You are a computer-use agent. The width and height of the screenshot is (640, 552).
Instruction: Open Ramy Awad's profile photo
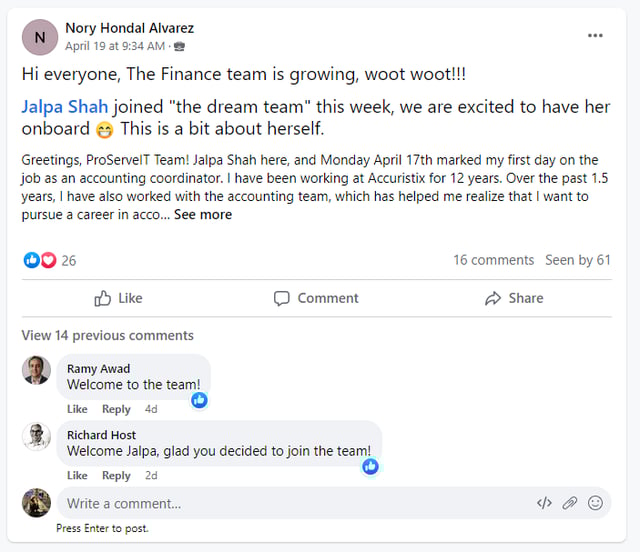pyautogui.click(x=37, y=370)
